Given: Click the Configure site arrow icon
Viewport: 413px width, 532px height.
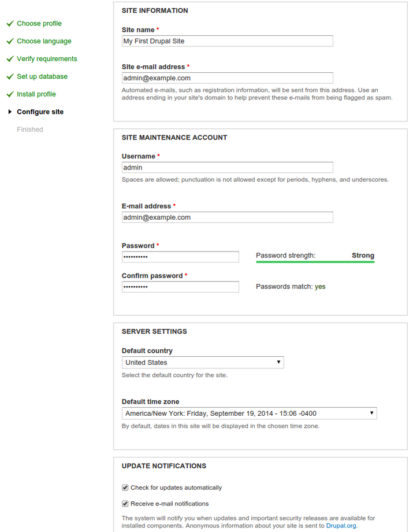Looking at the screenshot, I should click(10, 112).
